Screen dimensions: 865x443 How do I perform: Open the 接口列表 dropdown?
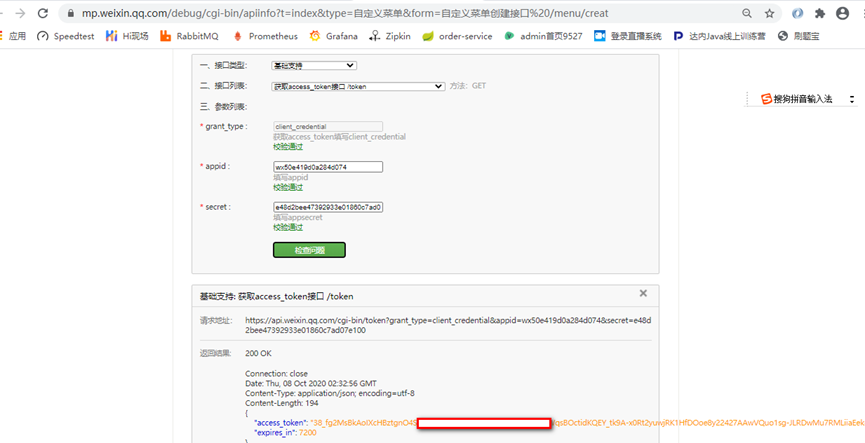click(x=359, y=86)
